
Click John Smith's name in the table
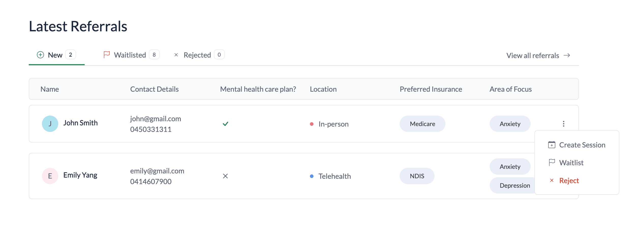click(81, 123)
